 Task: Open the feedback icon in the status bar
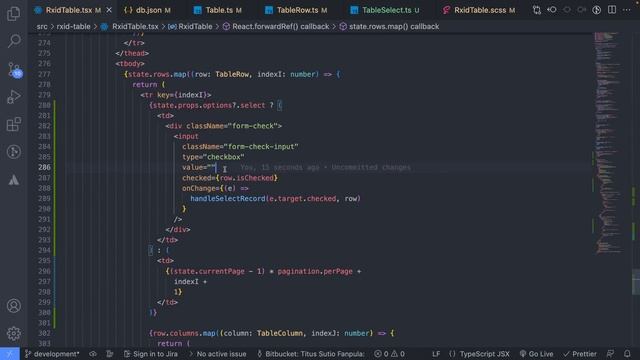click(x=611, y=354)
